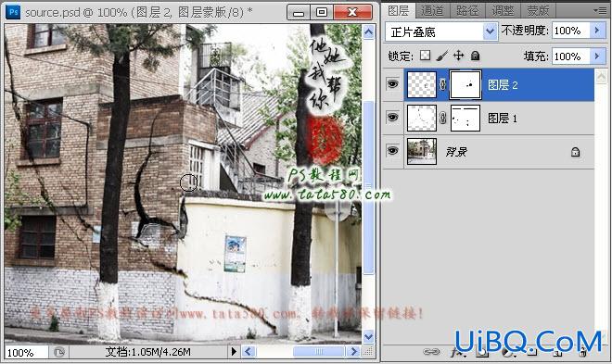Open the layers panel options menu
The image size is (612, 364).
(x=599, y=10)
